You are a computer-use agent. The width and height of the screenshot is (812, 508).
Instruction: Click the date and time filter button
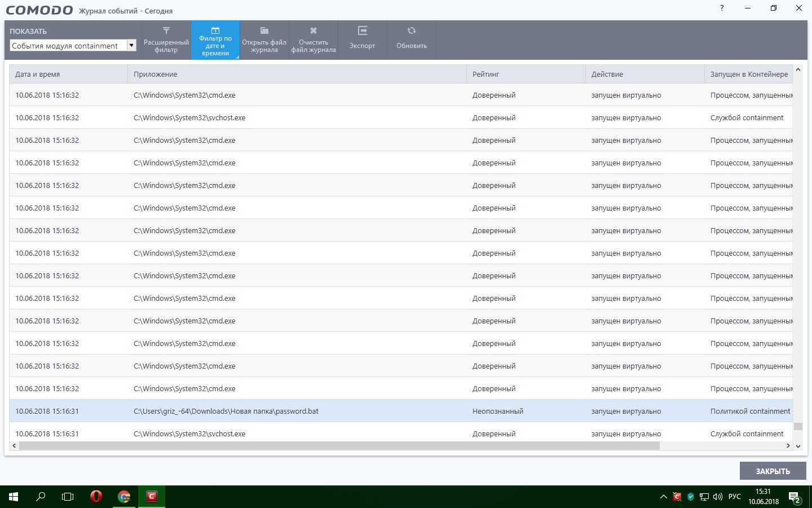(215, 40)
